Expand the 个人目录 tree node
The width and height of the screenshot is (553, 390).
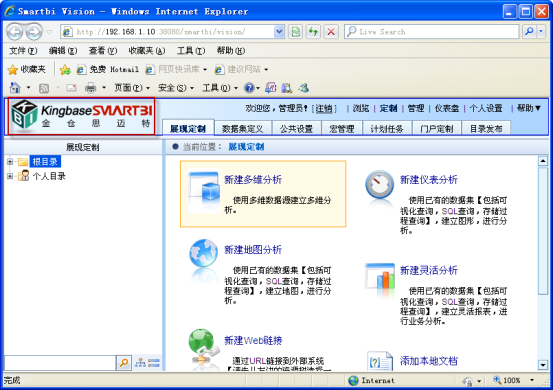coord(10,176)
